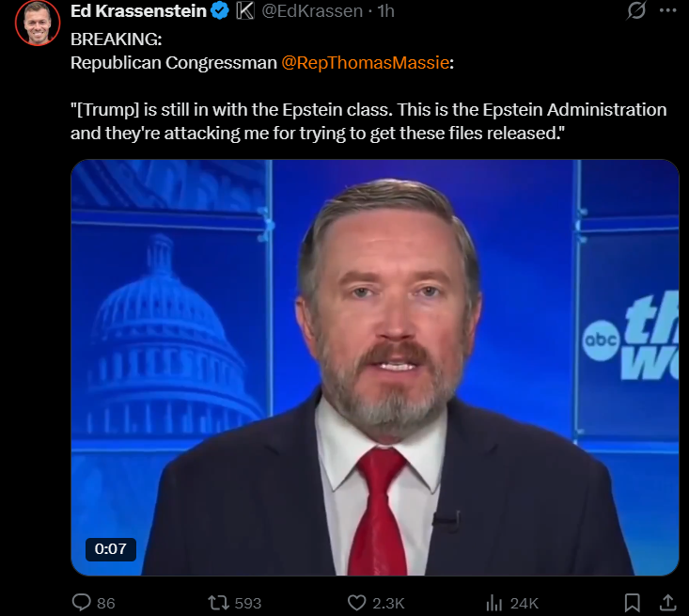Click the 0:07 video duration badge

point(111,549)
